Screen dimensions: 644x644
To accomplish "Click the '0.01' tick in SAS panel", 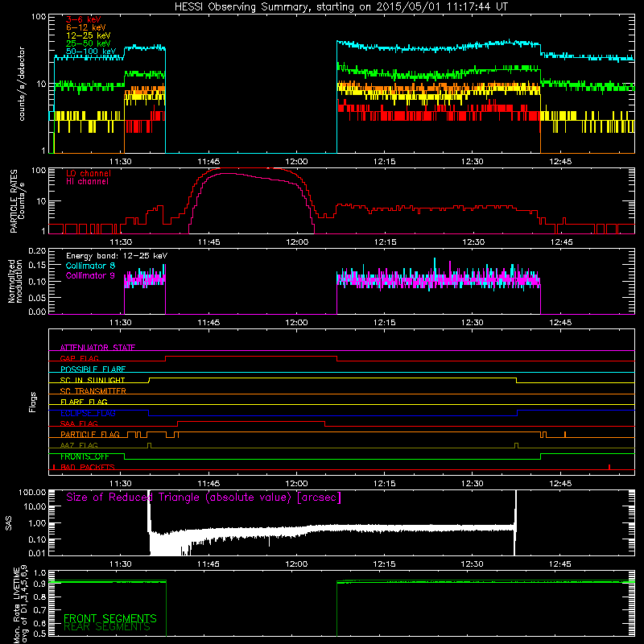I will click(37, 553).
